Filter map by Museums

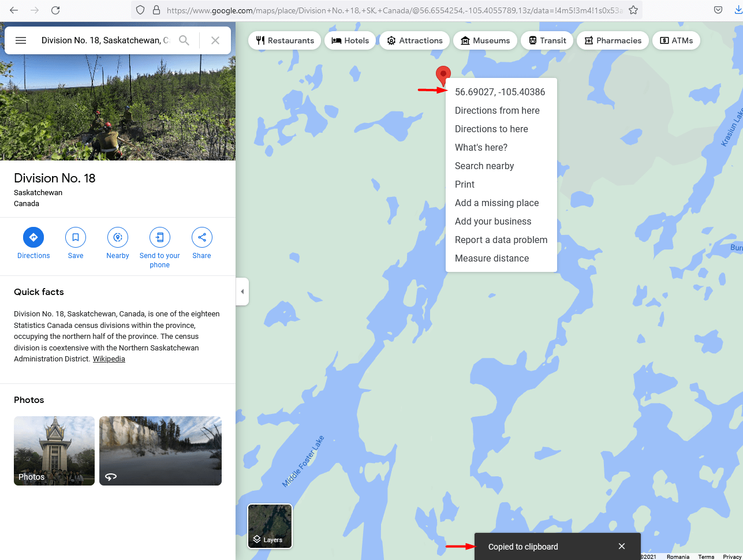coord(485,40)
